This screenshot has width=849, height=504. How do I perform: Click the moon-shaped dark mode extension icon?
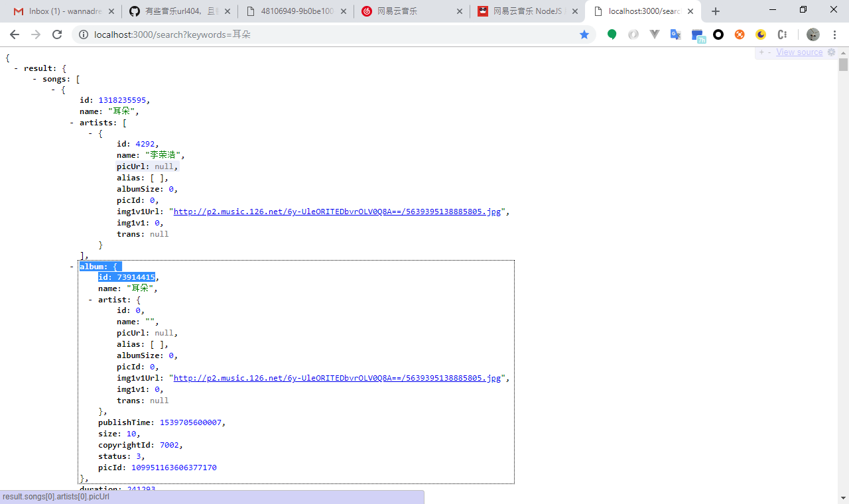pyautogui.click(x=760, y=34)
